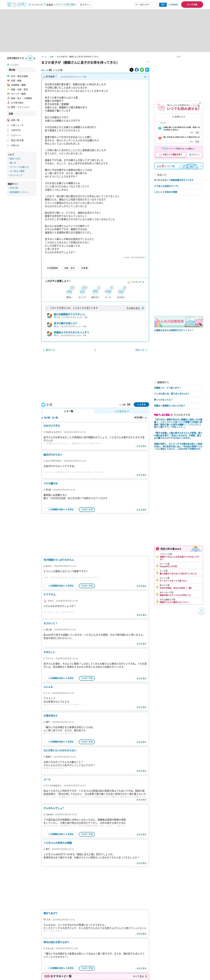This screenshot has width=210, height=980.
Task: Open the 発言小町 site logo
Action: click(x=16, y=5)
